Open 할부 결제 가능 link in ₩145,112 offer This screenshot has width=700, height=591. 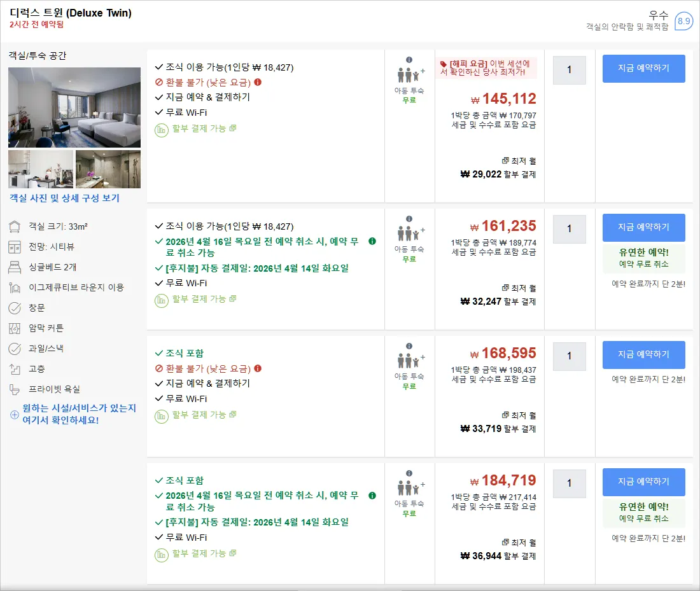[204, 129]
